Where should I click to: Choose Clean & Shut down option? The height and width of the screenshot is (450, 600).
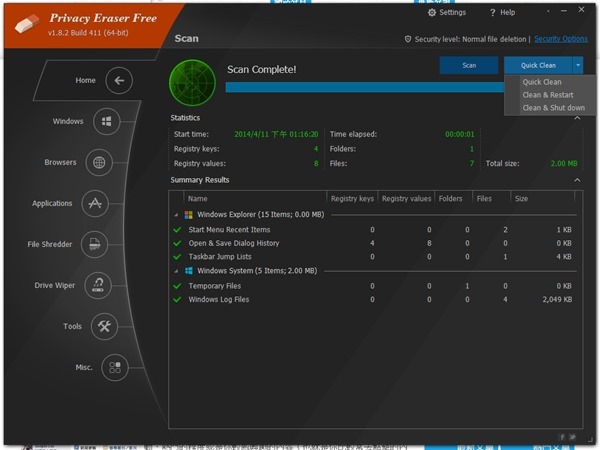coord(554,108)
